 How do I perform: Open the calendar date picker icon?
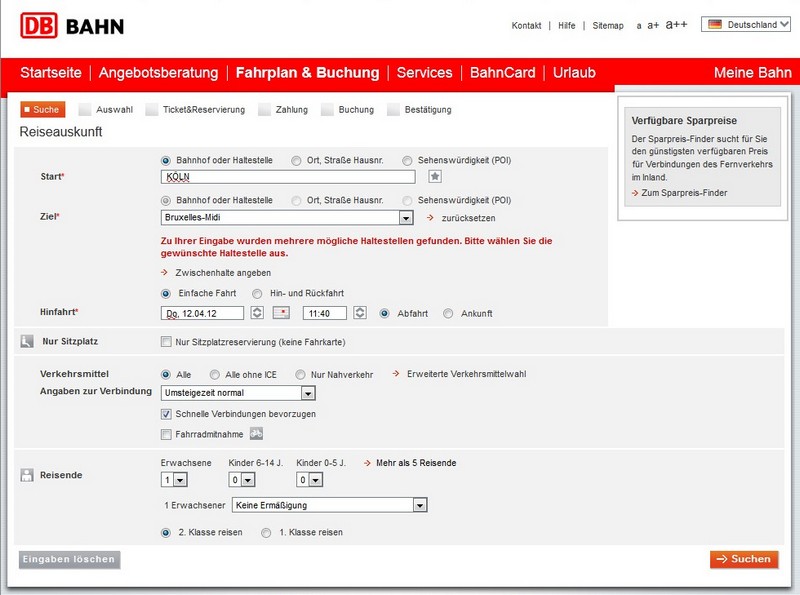(281, 313)
